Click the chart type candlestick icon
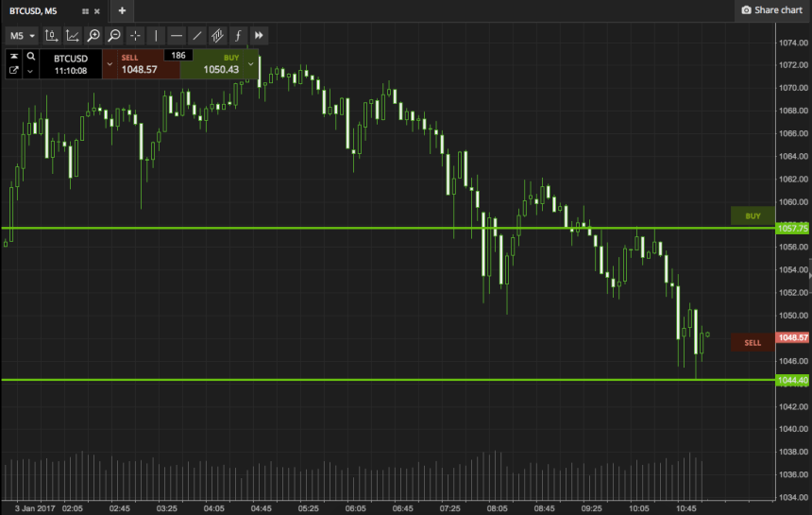The image size is (812, 515). pos(52,36)
